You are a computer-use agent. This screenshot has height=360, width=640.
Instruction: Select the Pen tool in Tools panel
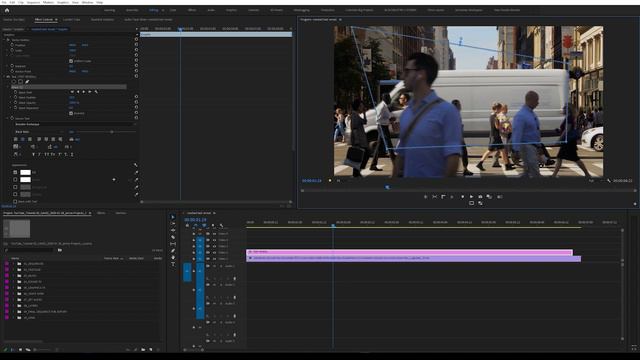click(x=173, y=251)
